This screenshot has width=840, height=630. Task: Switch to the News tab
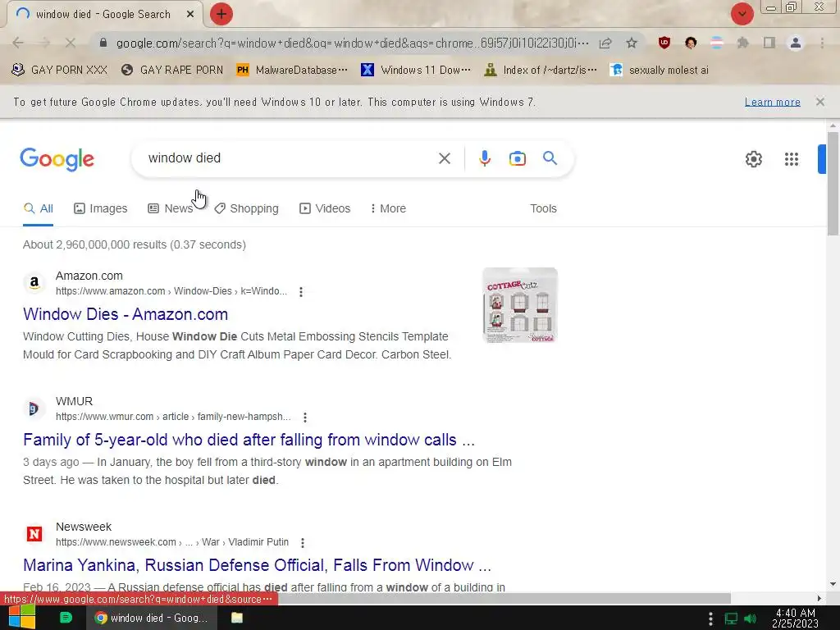[170, 208]
